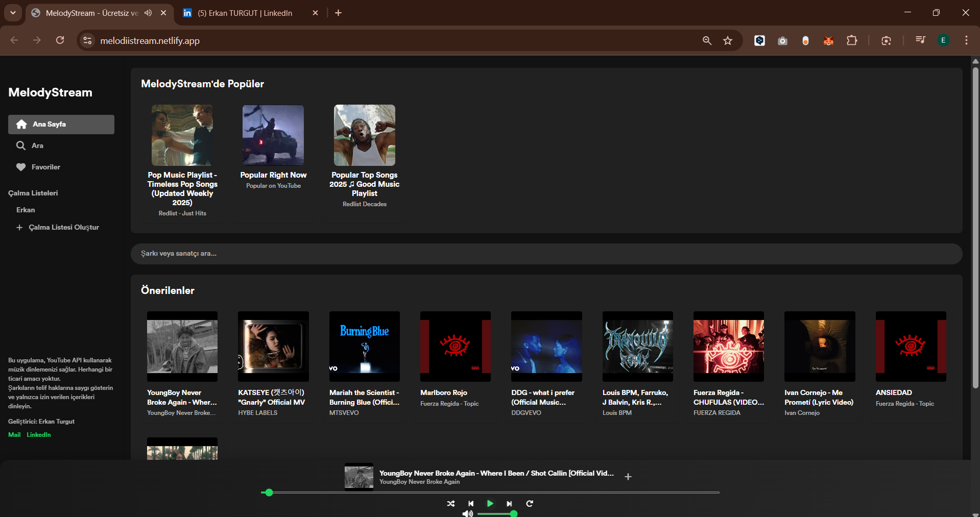Click the song progress slider track
This screenshot has height=517, width=980.
490,493
